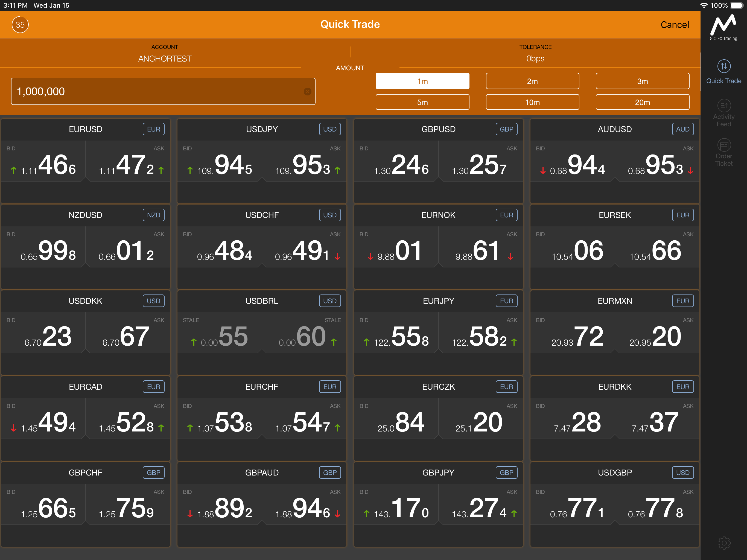Buy GBPUSD at ask 1.30257

481,161
